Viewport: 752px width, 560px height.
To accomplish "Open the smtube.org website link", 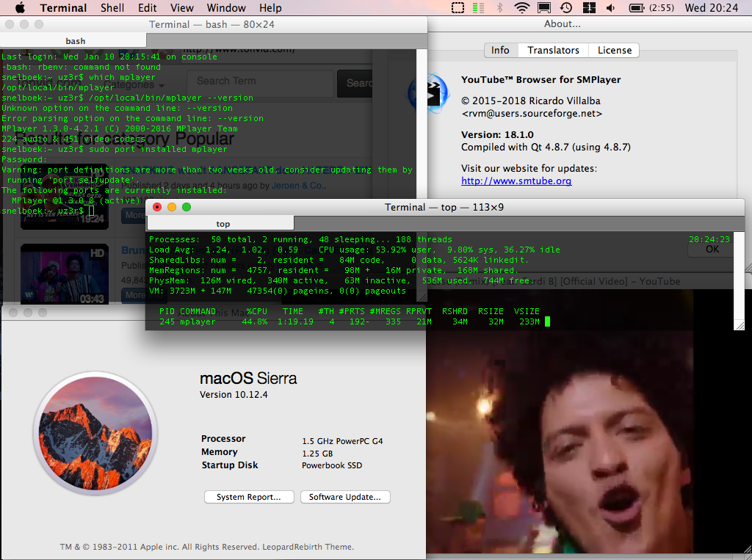I will coord(516,181).
